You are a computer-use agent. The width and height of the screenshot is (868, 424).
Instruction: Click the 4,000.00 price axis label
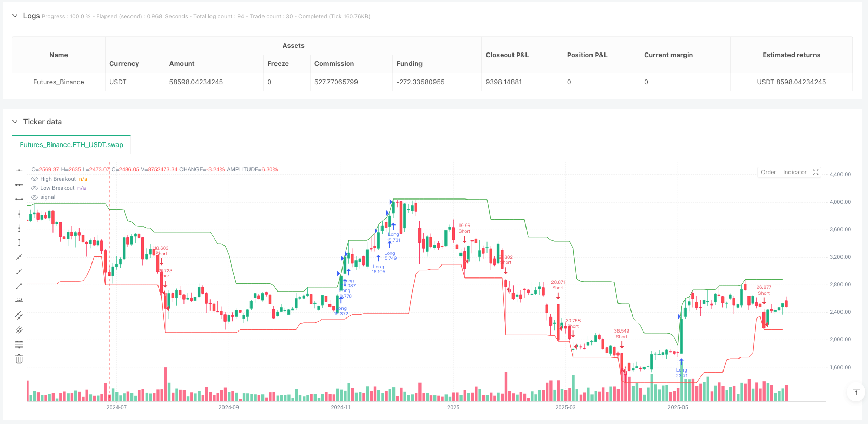click(x=840, y=202)
